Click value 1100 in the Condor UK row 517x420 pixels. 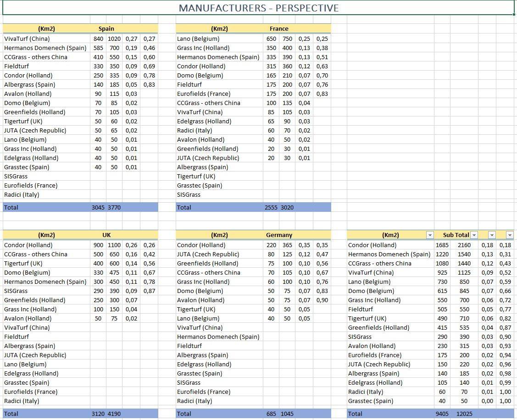pyautogui.click(x=114, y=245)
